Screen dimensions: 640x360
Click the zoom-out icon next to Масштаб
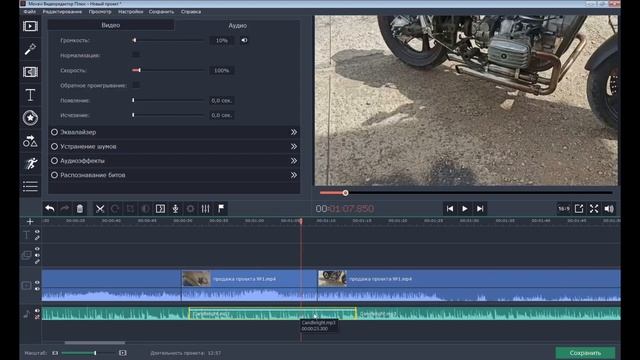coord(55,353)
